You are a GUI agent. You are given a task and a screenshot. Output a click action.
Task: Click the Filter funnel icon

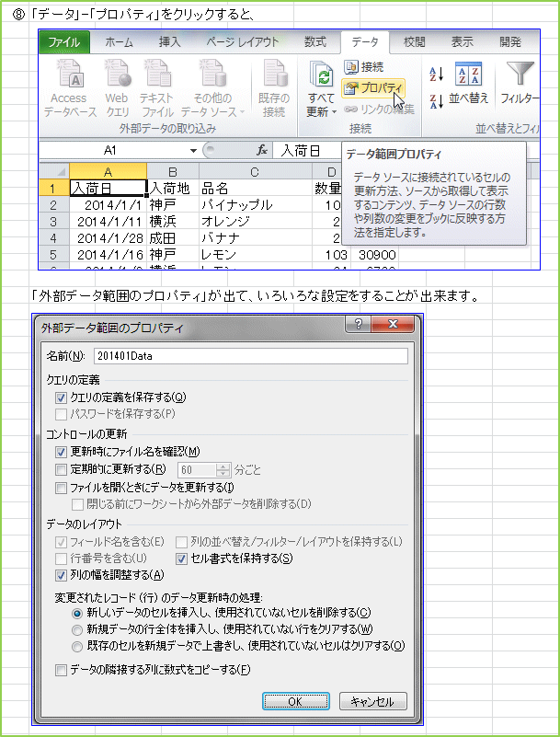coord(520,74)
